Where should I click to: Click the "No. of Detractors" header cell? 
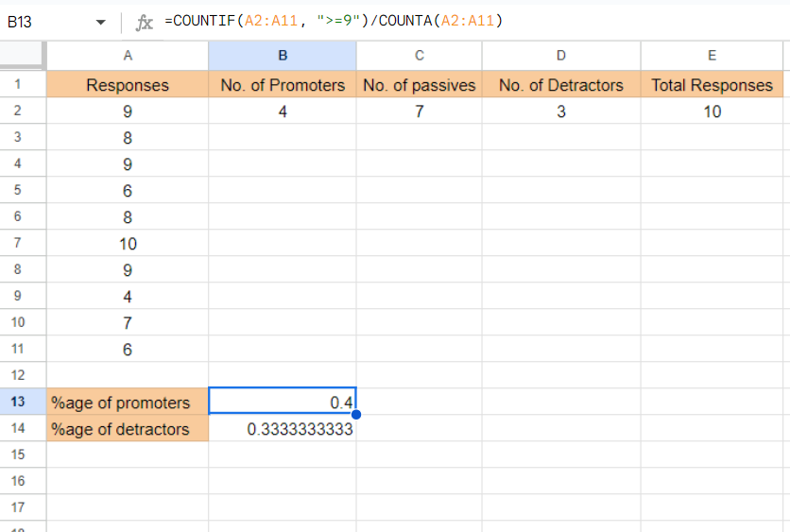tap(561, 85)
